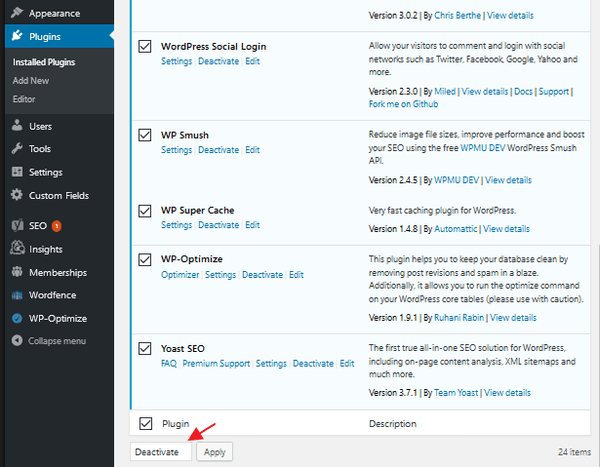This screenshot has width=600, height=467.
Task: Click the WP-Optimize sidebar icon
Action: pyautogui.click(x=17, y=318)
